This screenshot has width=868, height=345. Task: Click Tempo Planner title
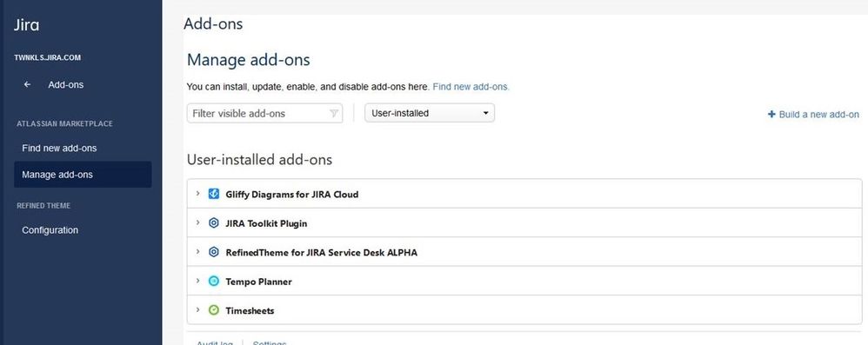tap(258, 282)
